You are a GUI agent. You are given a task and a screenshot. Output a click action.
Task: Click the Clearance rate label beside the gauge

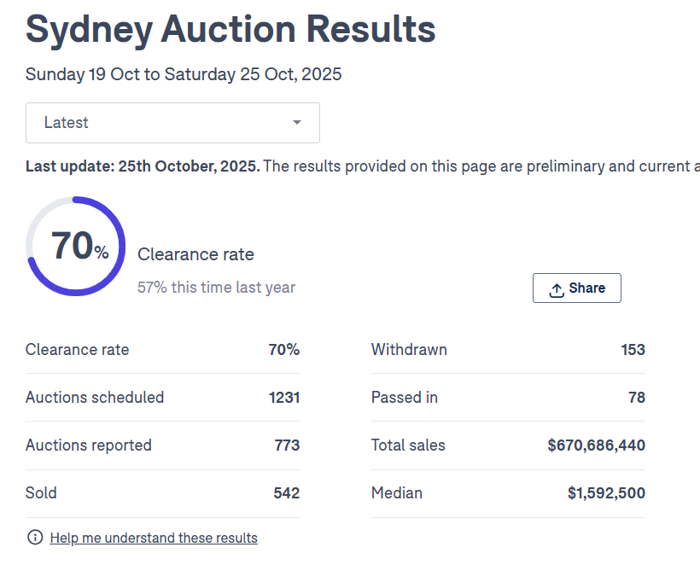195,254
